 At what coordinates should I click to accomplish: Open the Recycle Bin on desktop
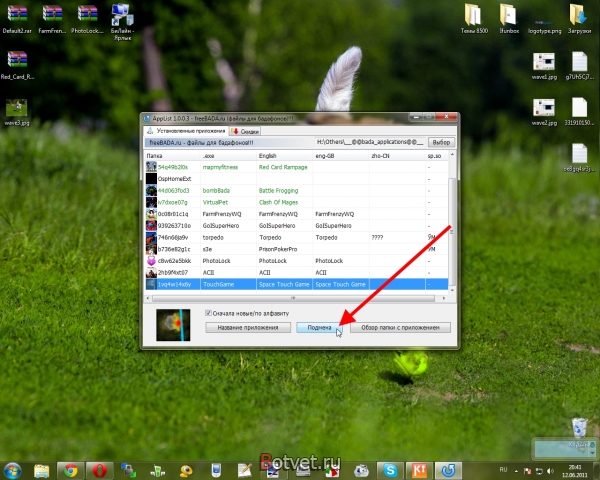pyautogui.click(x=577, y=427)
